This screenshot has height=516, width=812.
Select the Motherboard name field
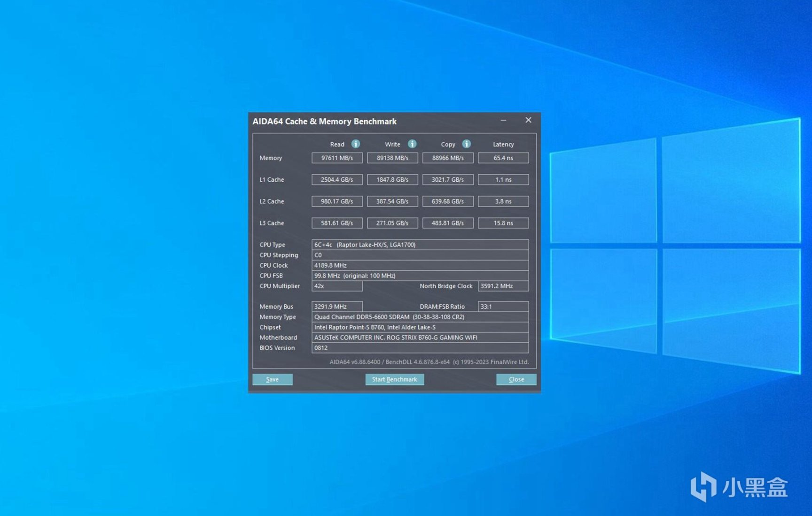[x=420, y=338]
